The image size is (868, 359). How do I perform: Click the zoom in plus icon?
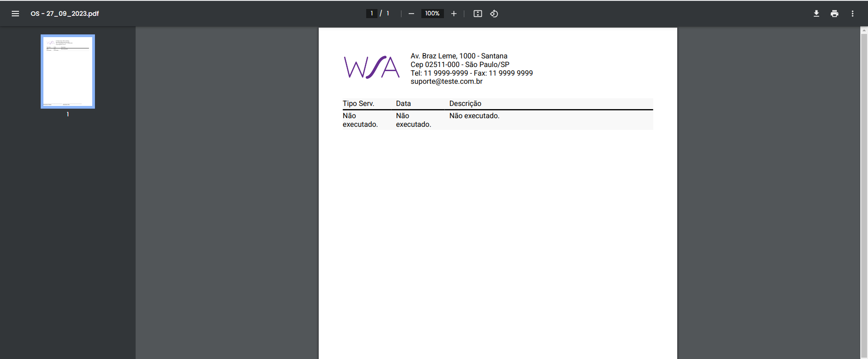pos(454,14)
